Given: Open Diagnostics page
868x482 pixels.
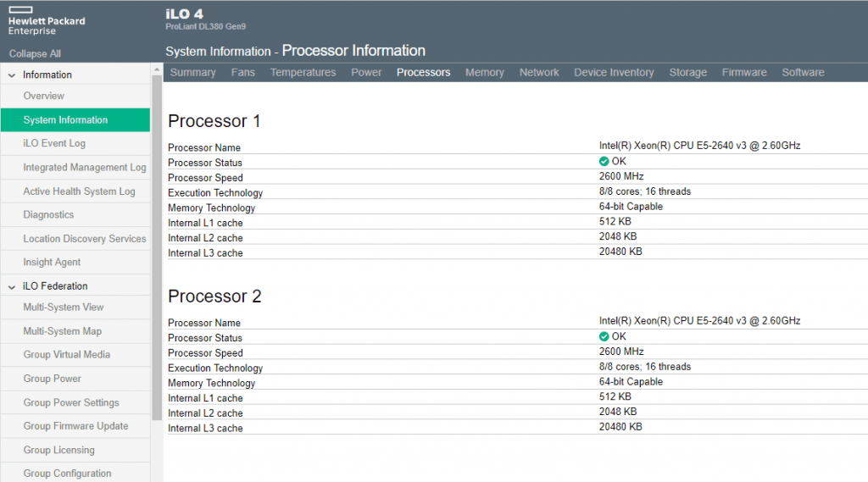Looking at the screenshot, I should coord(75,214).
